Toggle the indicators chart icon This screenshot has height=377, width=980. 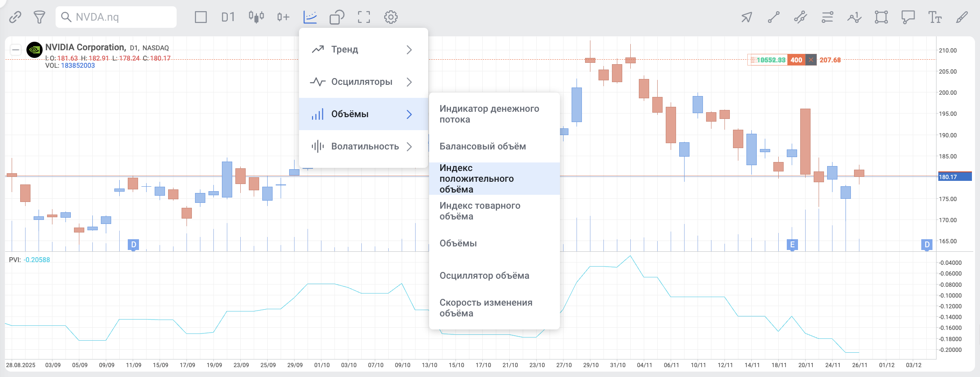310,17
